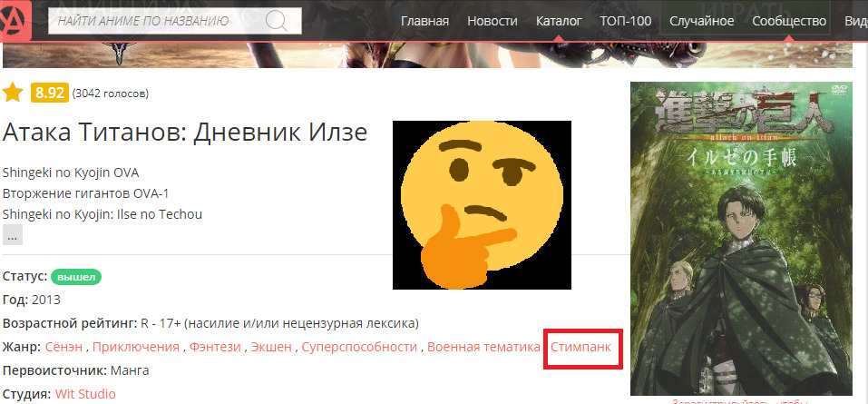Viewport: 868px width, 404px height.
Task: Open the Wit Studio link
Action: pos(85,394)
